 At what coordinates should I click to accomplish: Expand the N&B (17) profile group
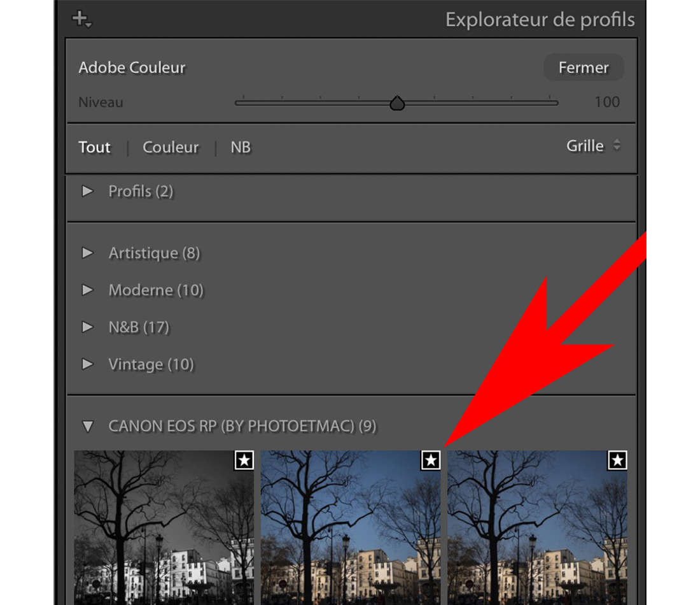pyautogui.click(x=88, y=327)
